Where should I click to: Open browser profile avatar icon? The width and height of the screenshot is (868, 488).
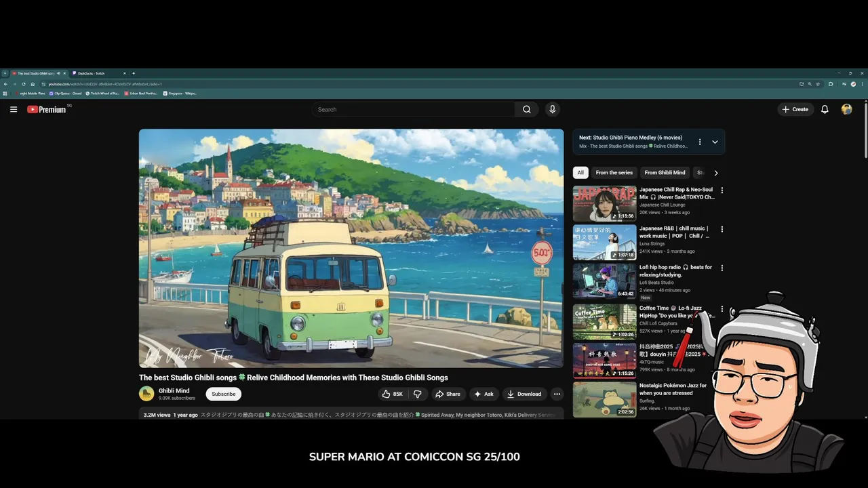pos(853,84)
